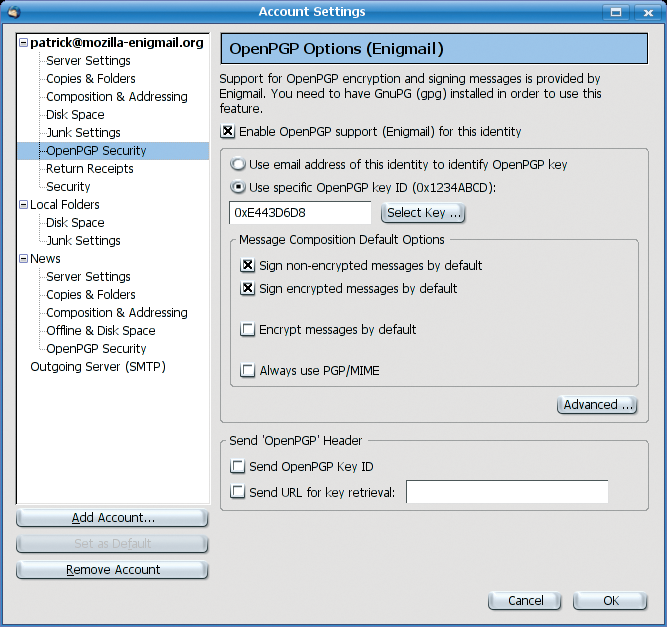Enable Send OpenPGP Key ID checkbox
The image size is (667, 627).
point(237,467)
